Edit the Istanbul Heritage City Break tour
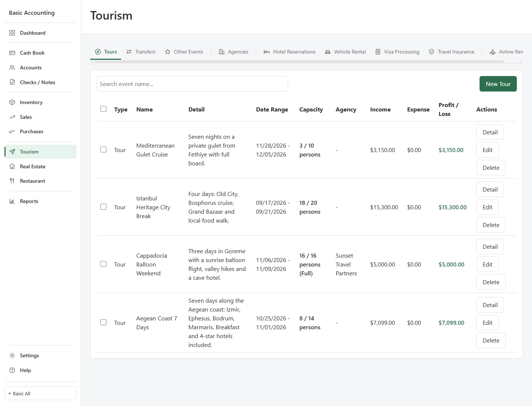Image resolution: width=532 pixels, height=406 pixels. coord(487,207)
